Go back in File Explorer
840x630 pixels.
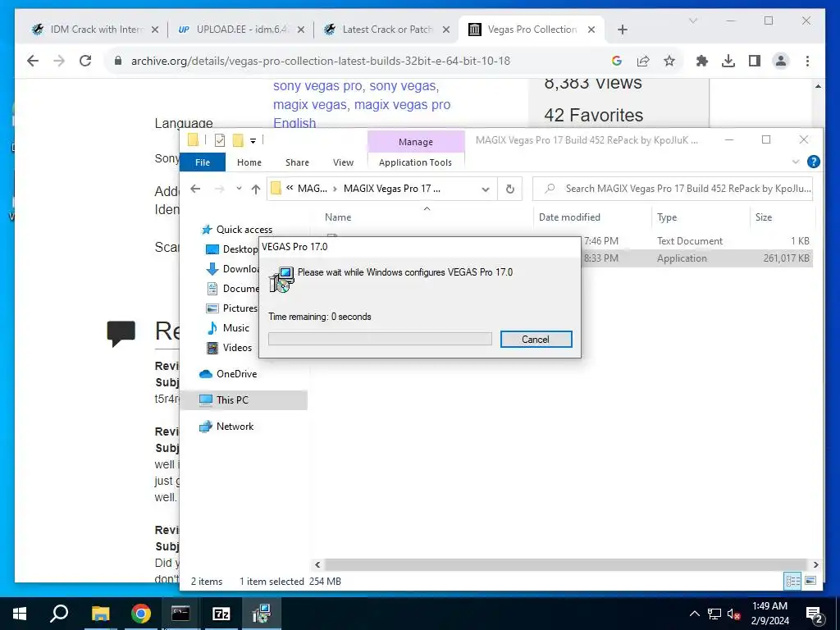tap(195, 189)
